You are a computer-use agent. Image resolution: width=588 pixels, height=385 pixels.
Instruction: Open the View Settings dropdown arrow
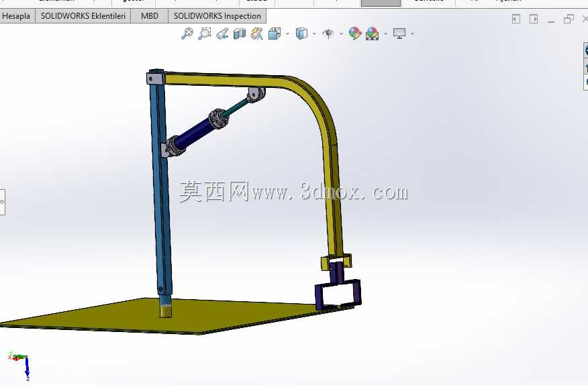[x=413, y=34]
